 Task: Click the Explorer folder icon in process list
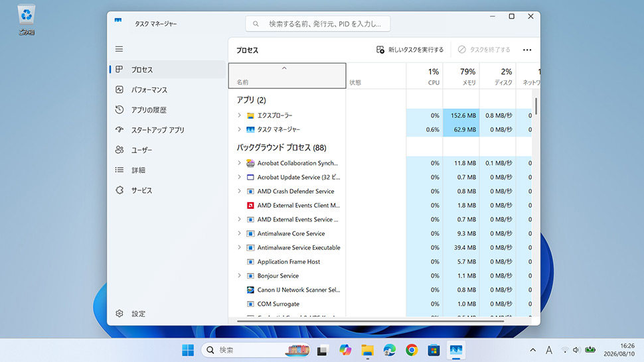point(250,115)
